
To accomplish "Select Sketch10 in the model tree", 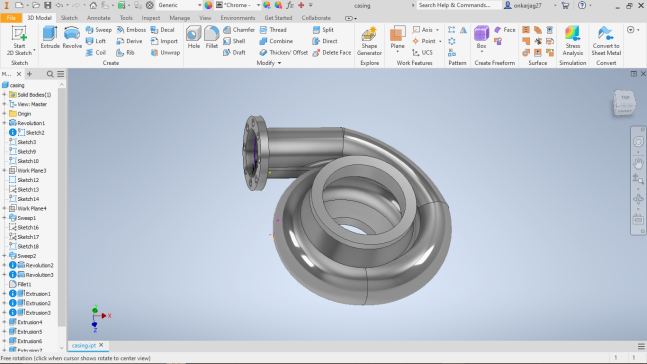I will tap(28, 161).
